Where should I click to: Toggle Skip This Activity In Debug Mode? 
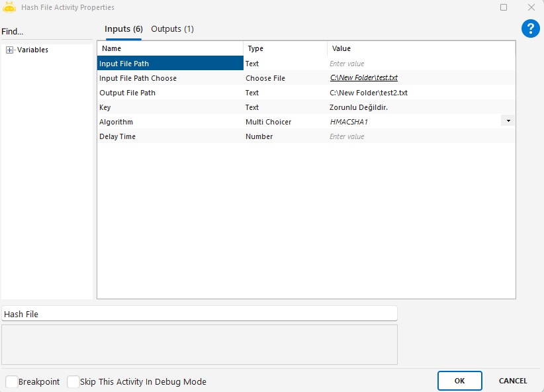[73, 382]
